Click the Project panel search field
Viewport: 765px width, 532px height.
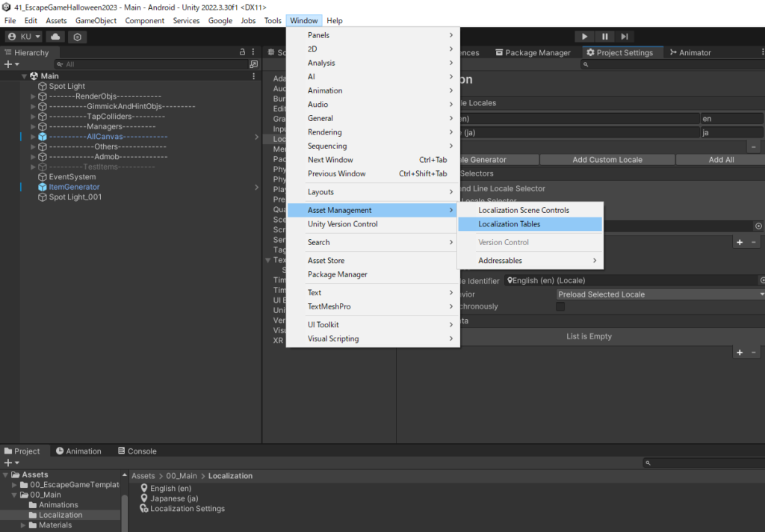click(x=704, y=463)
